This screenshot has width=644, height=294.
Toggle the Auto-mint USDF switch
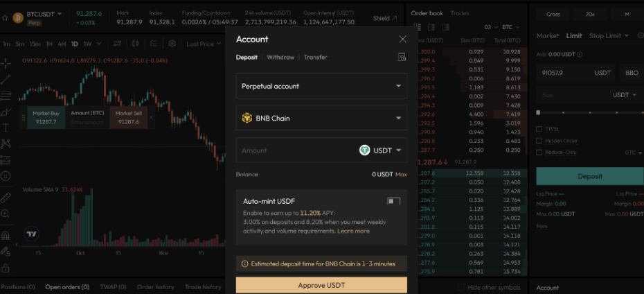click(393, 201)
